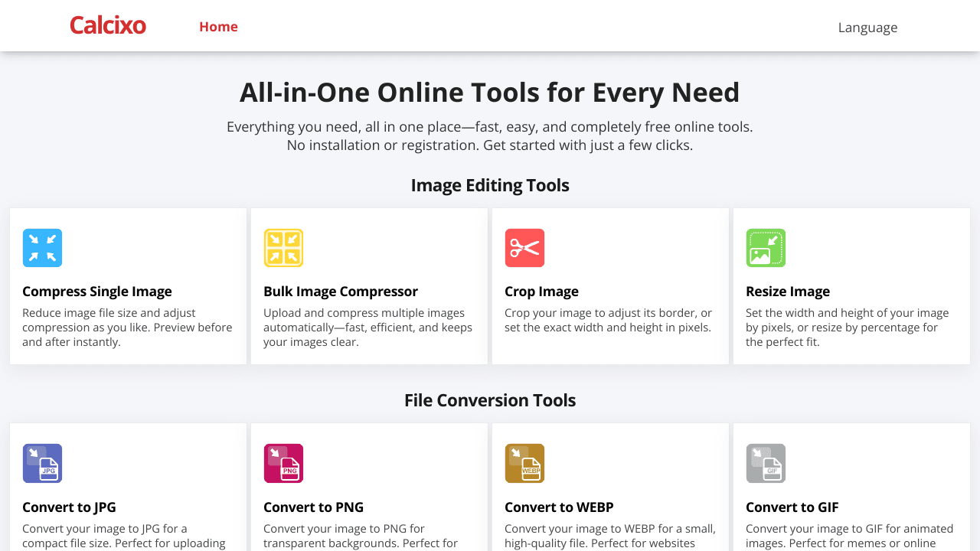Open the Convert to GIF title link
This screenshot has height=551, width=980.
click(792, 507)
